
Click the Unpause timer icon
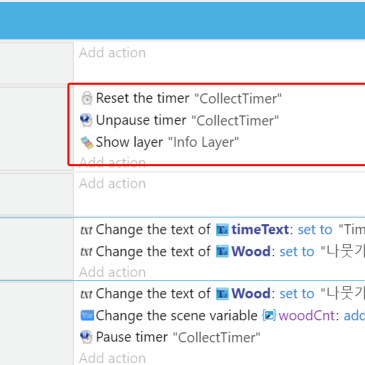pyautogui.click(x=86, y=120)
